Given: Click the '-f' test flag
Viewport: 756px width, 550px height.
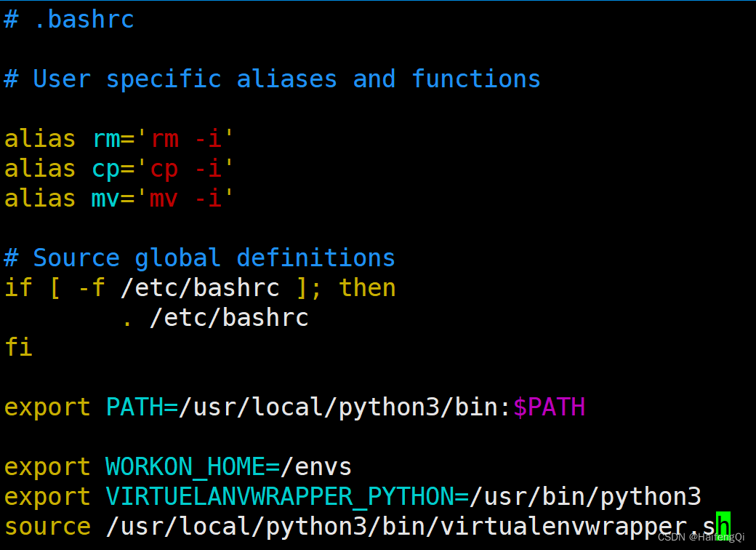Looking at the screenshot, I should pos(91,287).
